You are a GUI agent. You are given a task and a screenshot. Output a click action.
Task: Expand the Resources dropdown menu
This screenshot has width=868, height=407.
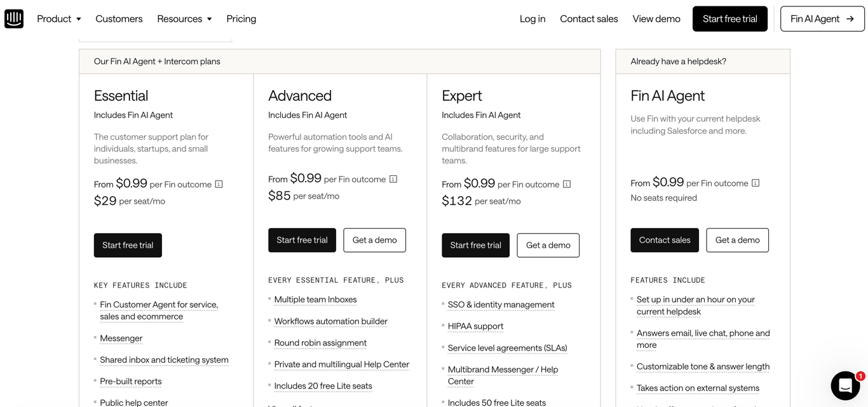184,18
